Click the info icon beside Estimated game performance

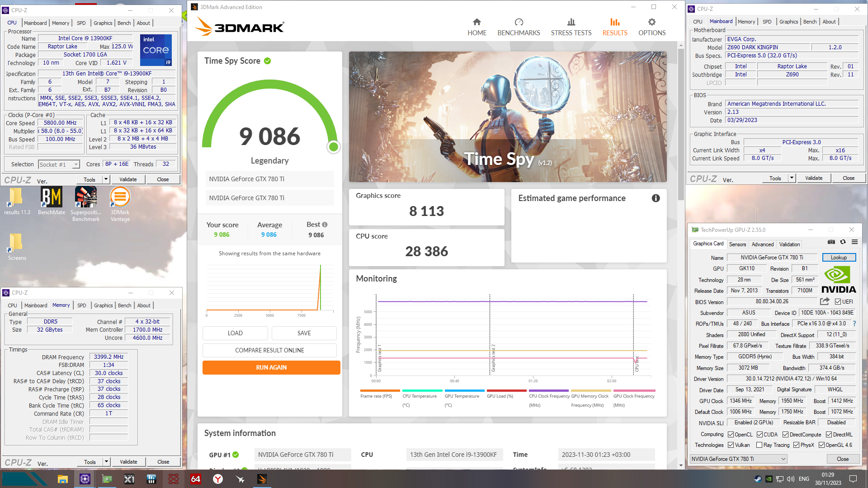656,198
